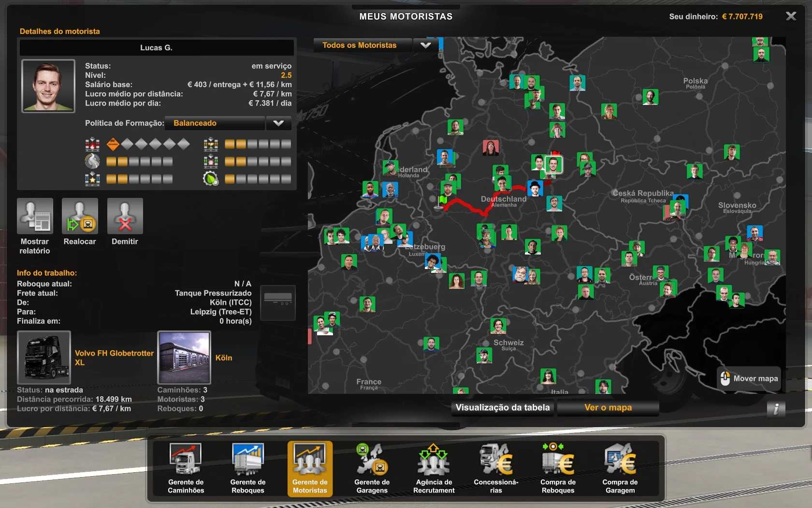
Task: Open Concessionárias truck dealer
Action: point(496,468)
